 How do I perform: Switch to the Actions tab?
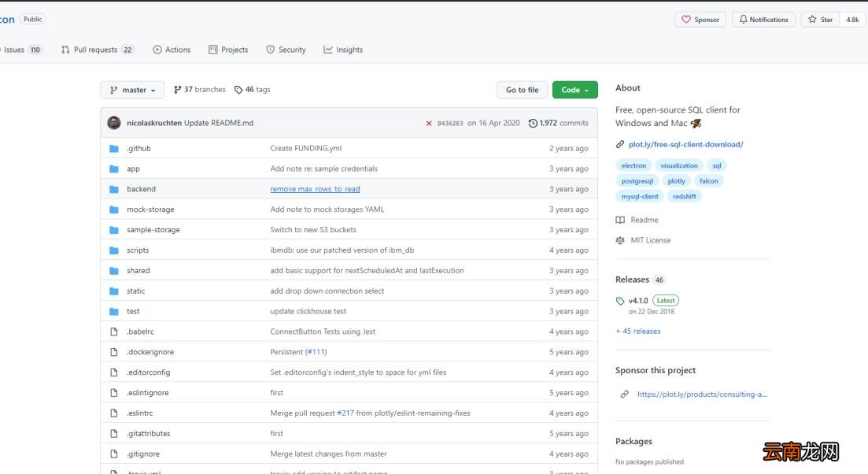[x=172, y=50]
